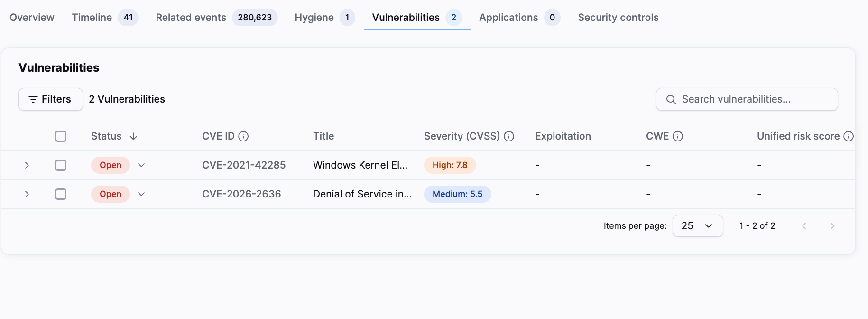
Task: Click the Open status badge for CVE-2026-2636
Action: pos(111,194)
